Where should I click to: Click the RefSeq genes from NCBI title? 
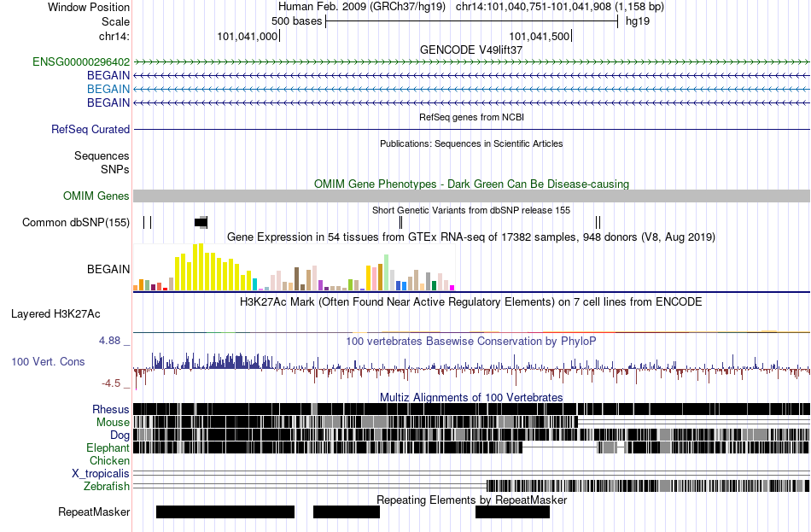[x=471, y=118]
